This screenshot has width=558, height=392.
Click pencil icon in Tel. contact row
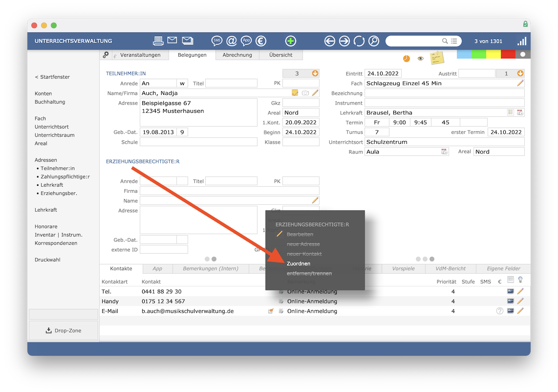pyautogui.click(x=520, y=291)
